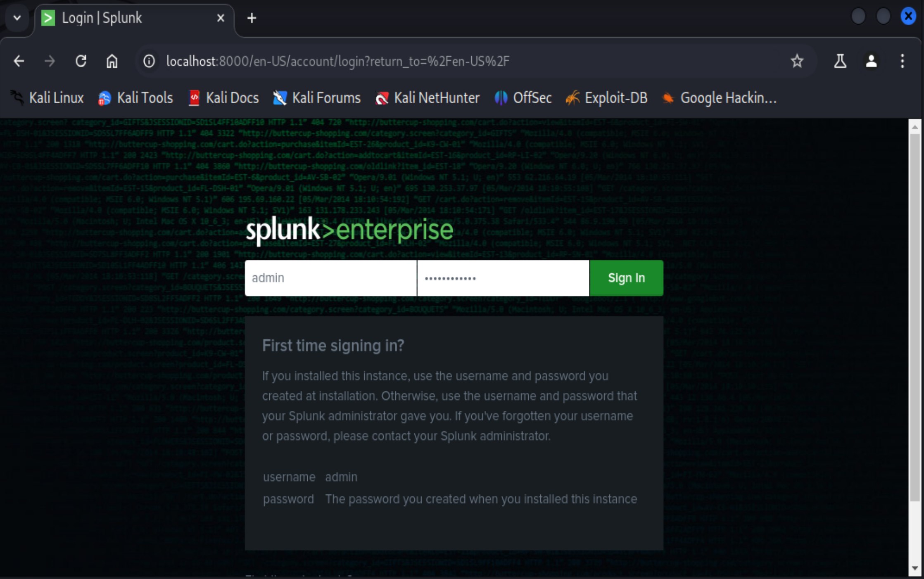Open the Kali Tools bookmark
924x579 pixels.
pos(136,98)
